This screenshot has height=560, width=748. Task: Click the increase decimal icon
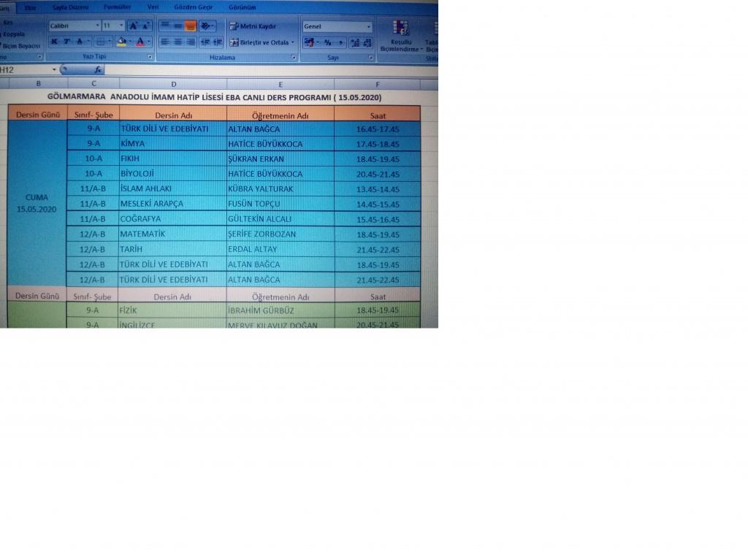(354, 42)
